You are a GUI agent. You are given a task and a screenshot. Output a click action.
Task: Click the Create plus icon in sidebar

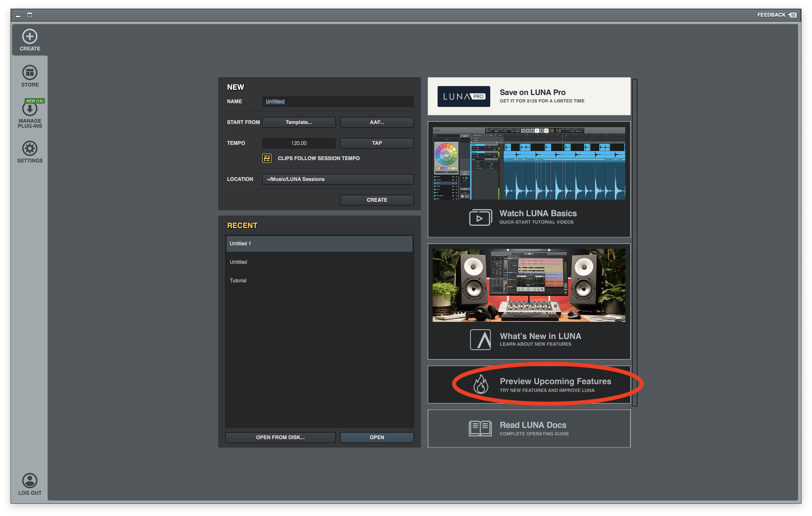[x=30, y=37]
